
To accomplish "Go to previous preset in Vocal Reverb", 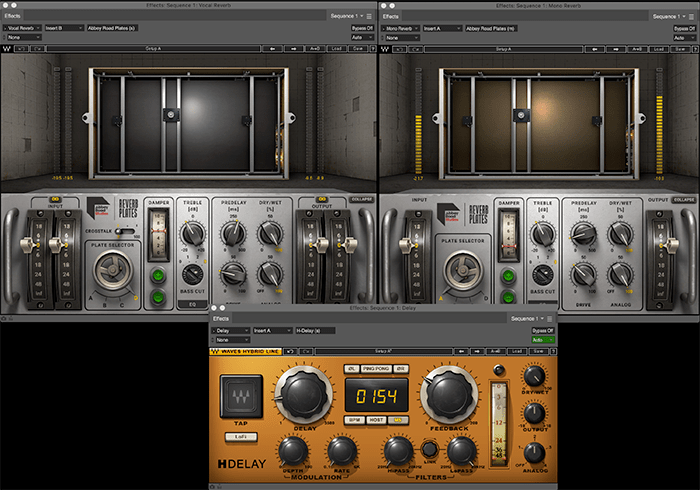I will 272,49.
